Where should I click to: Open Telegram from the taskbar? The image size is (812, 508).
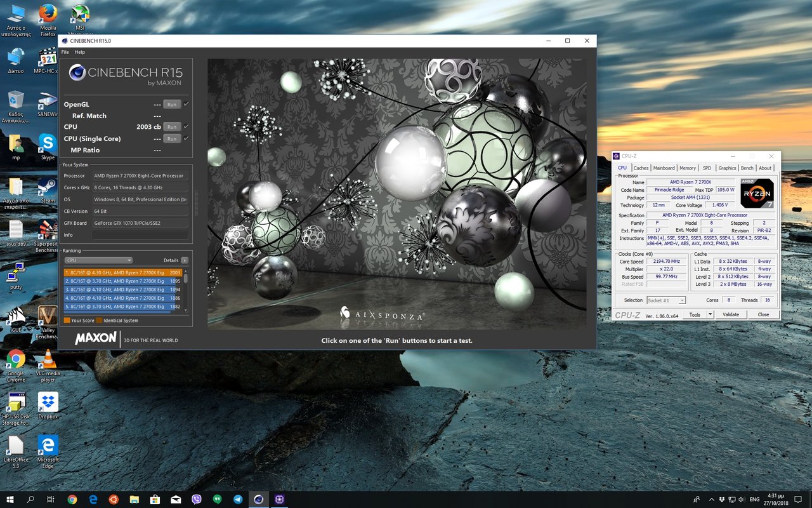click(237, 500)
